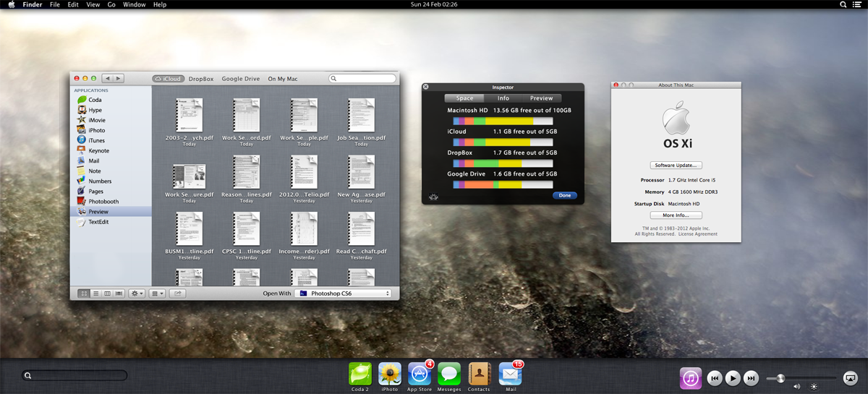
Task: Launch Messages from the dock
Action: 449,374
